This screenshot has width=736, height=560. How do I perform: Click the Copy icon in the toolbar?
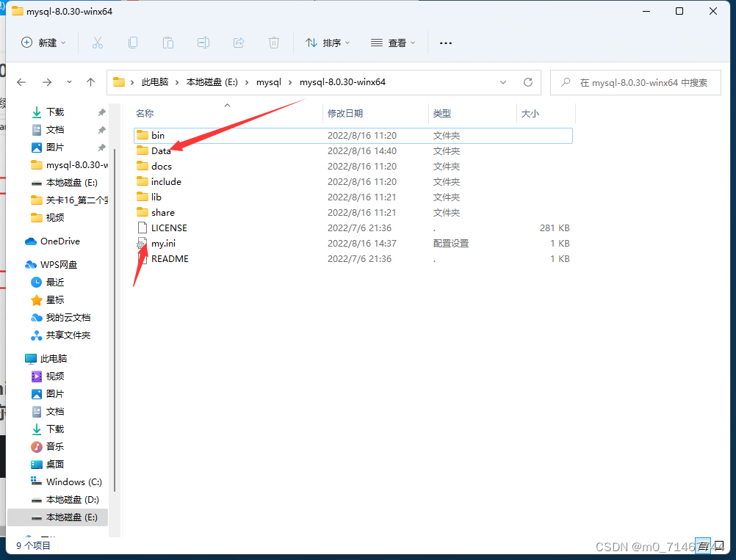click(x=133, y=43)
